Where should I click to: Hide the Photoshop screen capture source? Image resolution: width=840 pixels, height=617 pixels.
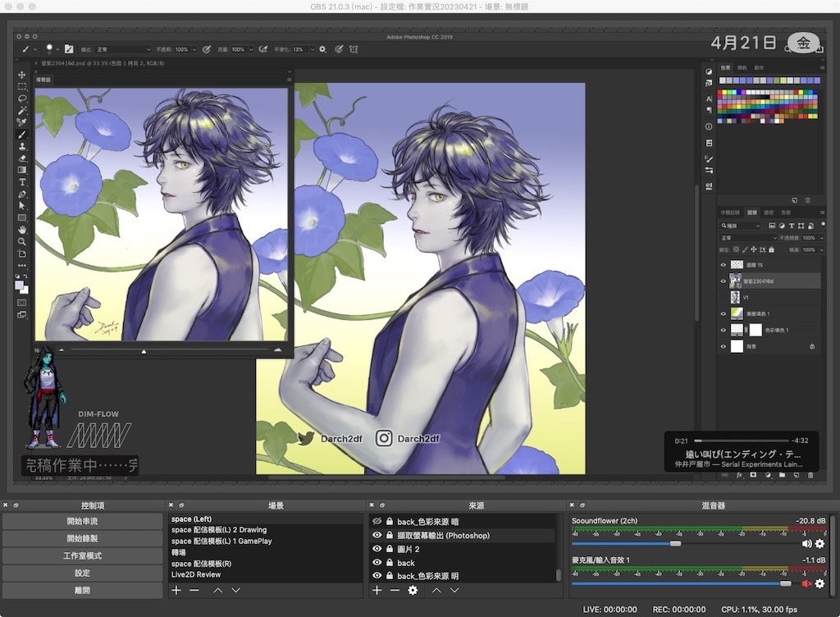point(377,535)
